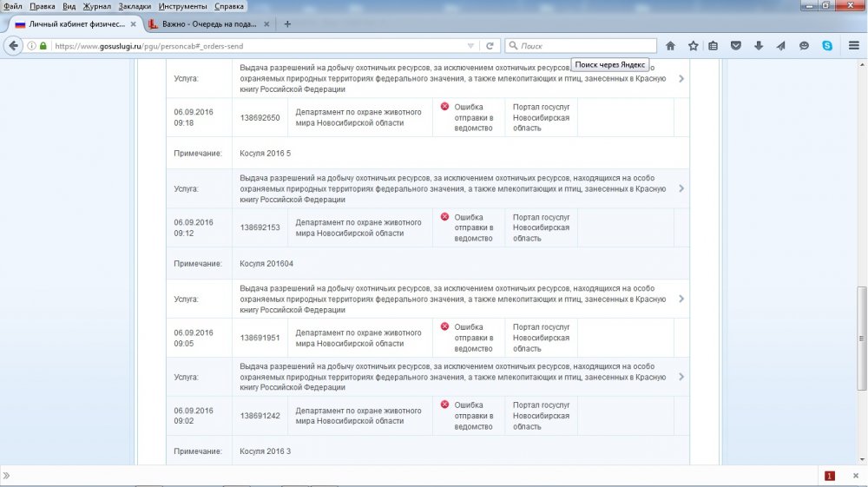Open the URL bar history dropdown

(x=471, y=46)
